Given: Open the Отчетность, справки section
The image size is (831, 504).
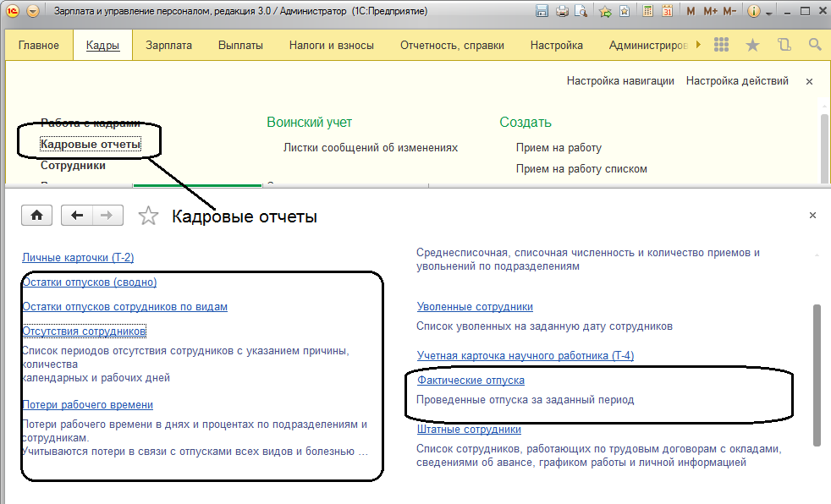Looking at the screenshot, I should click(x=452, y=45).
